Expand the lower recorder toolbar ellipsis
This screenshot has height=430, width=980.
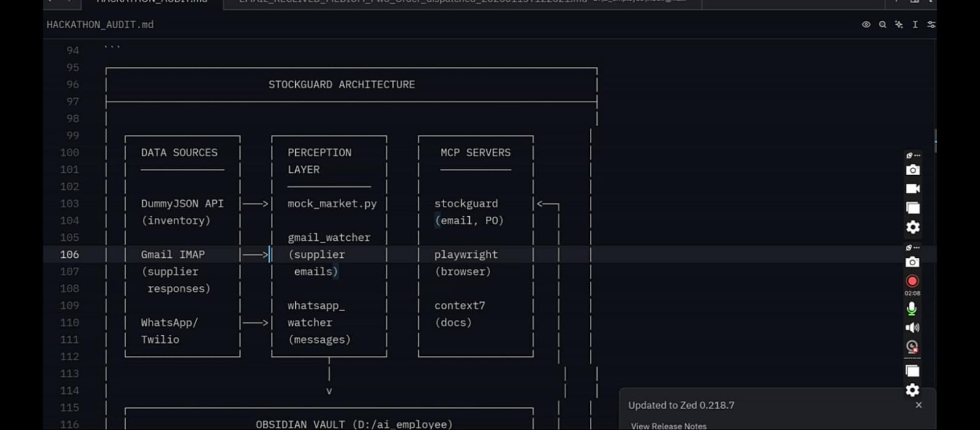pyautogui.click(x=913, y=247)
